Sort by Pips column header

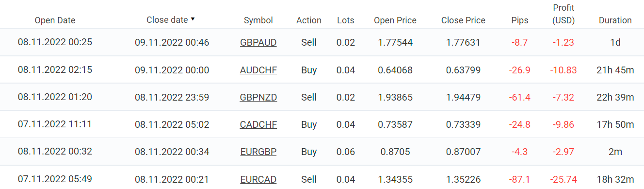click(x=520, y=20)
